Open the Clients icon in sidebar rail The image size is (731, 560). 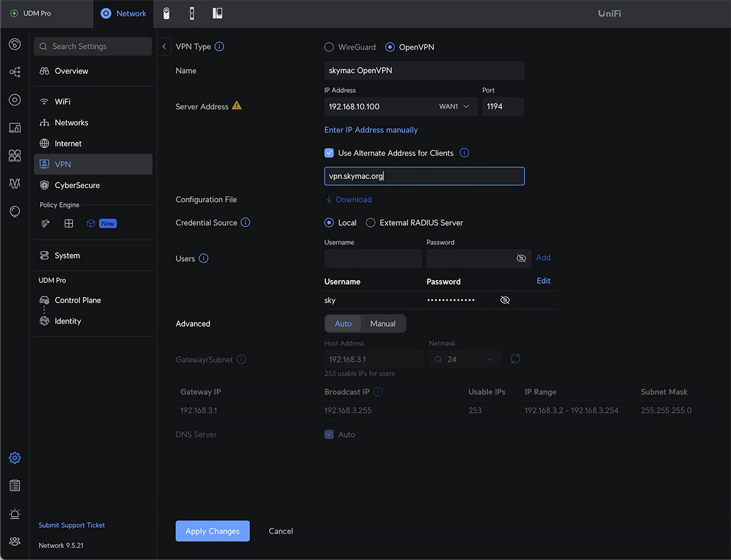(x=15, y=155)
